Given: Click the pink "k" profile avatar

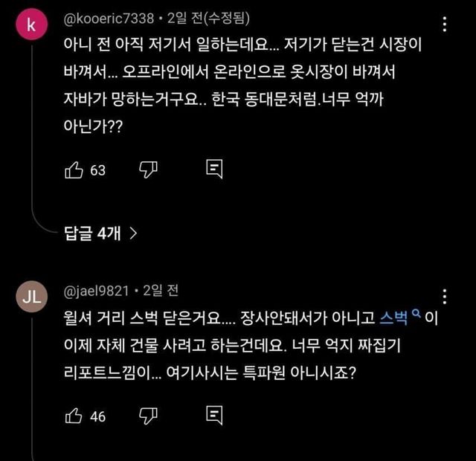Looking at the screenshot, I should (x=30, y=24).
